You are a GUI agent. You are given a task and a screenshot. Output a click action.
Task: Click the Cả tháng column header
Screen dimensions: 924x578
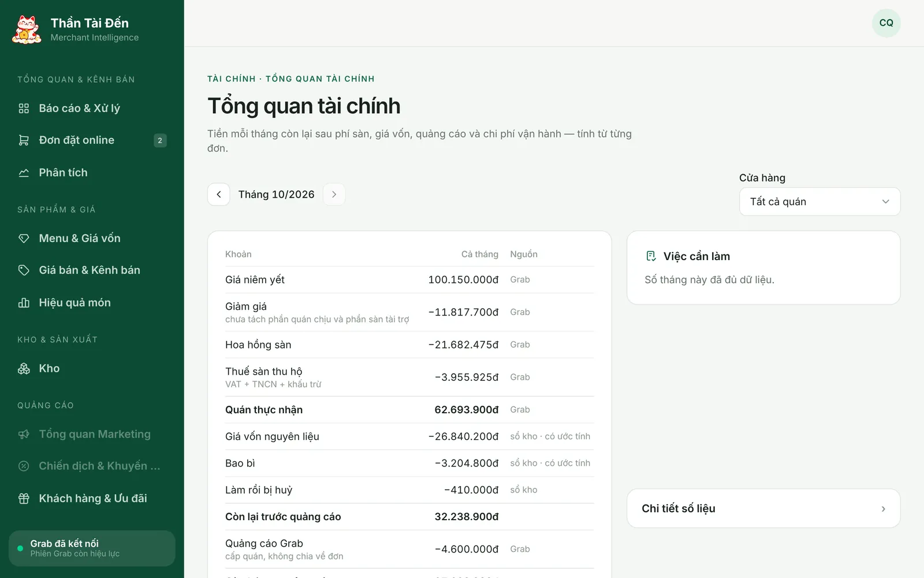tap(480, 254)
